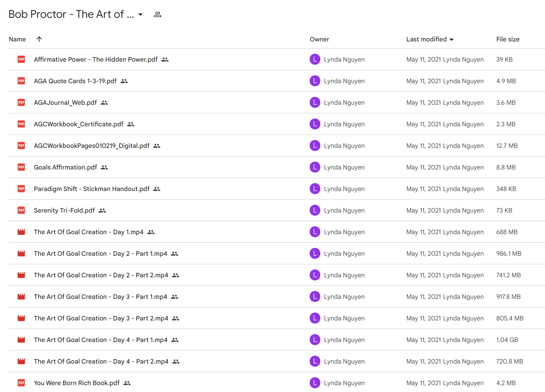Select Serenity Tri-Fold.pdf file name
The width and height of the screenshot is (545, 392).
64,211
